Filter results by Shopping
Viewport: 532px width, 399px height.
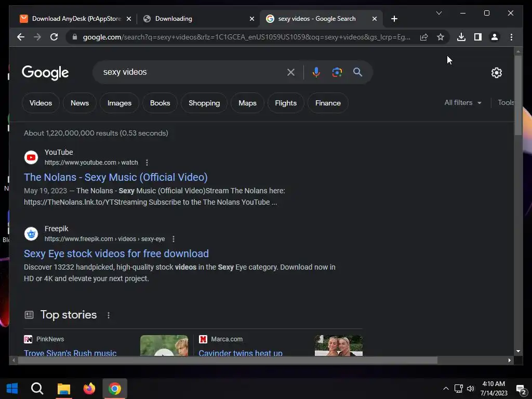(x=204, y=103)
